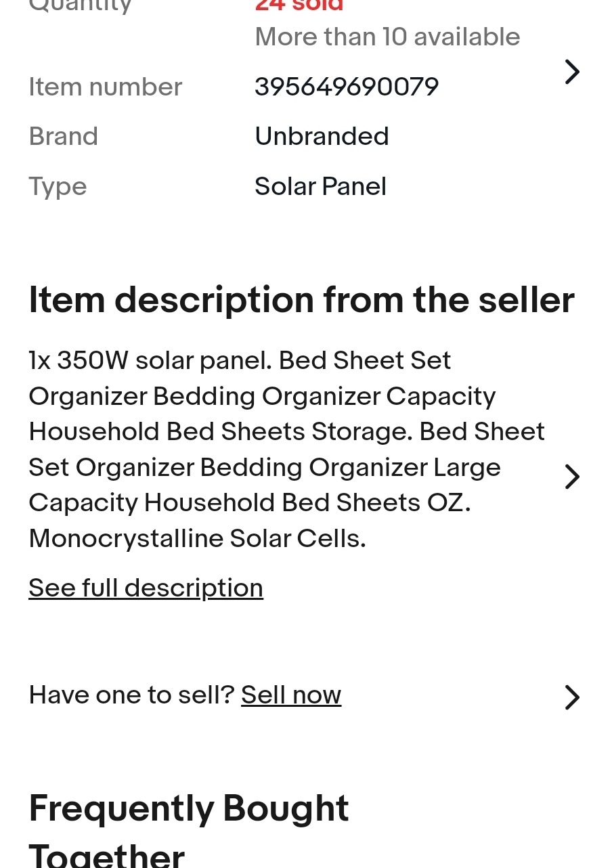Image resolution: width=612 pixels, height=868 pixels.
Task: Expand item description with the right chevron
Action: (x=572, y=477)
